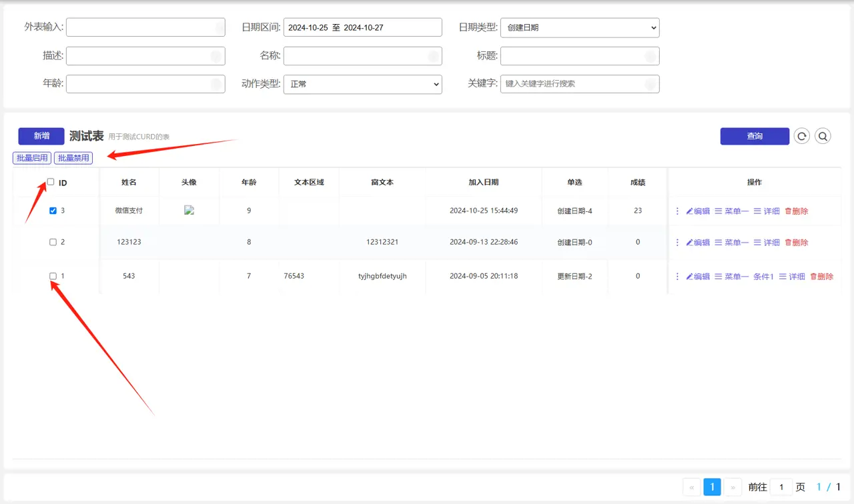Click the date 2024-09-13 22:28:46
This screenshot has width=854, height=504.
(x=484, y=242)
